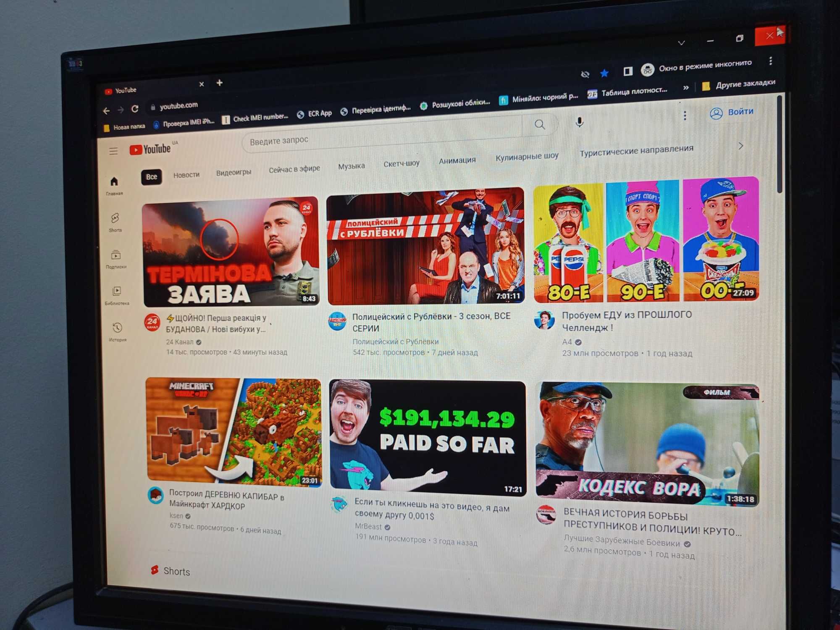Click the Shorts section heading
840x630 pixels.
pos(170,571)
